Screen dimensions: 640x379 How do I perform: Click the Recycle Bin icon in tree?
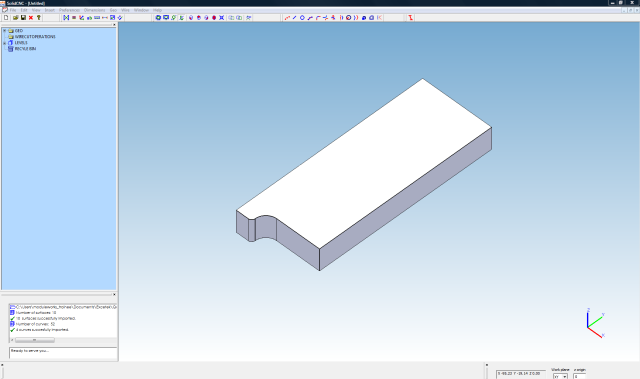coord(11,49)
